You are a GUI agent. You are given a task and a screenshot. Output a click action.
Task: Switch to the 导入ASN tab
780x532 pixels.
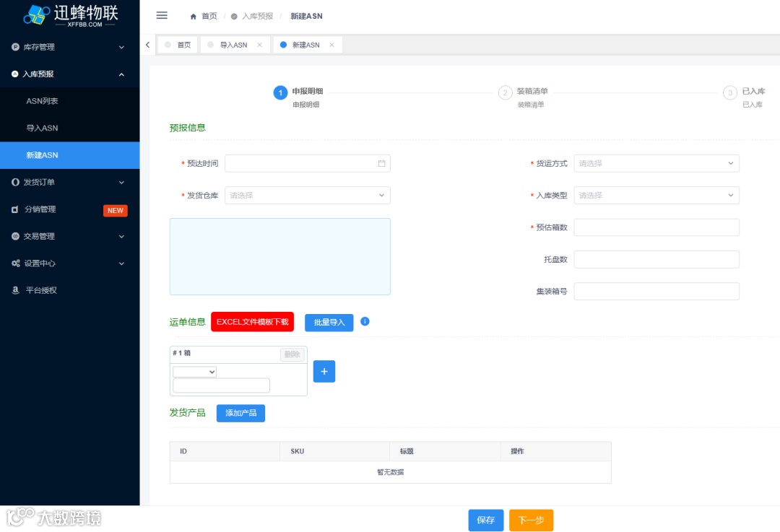point(235,45)
